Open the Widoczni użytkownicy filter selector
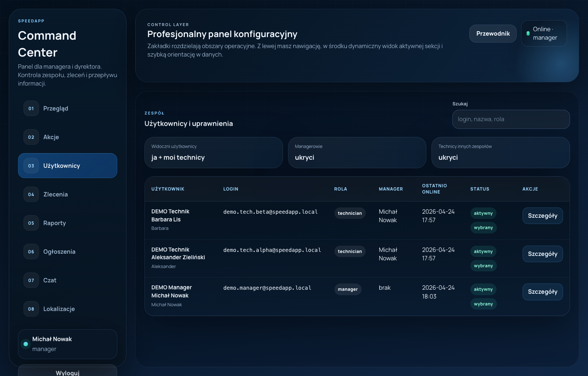588x376 pixels. [214, 152]
